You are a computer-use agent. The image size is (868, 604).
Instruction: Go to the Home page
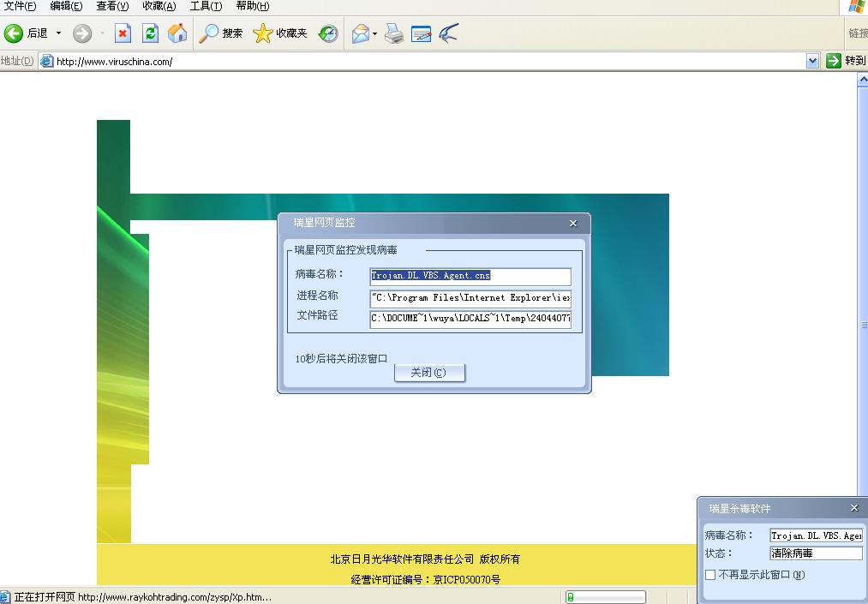coord(177,33)
